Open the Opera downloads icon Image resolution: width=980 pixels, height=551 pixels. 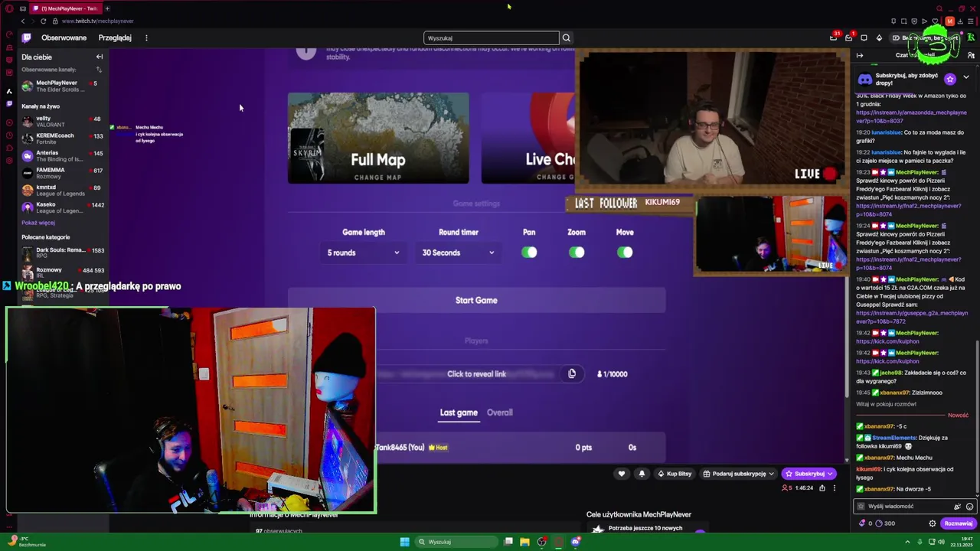click(960, 21)
